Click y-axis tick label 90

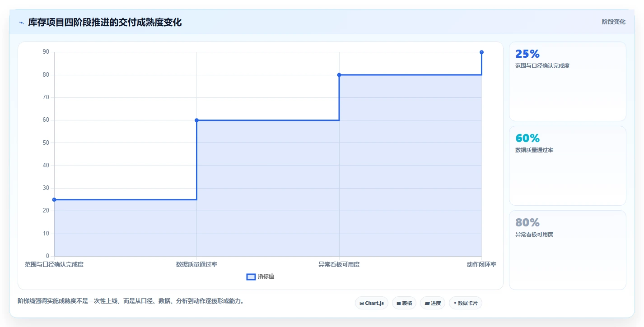click(x=46, y=52)
